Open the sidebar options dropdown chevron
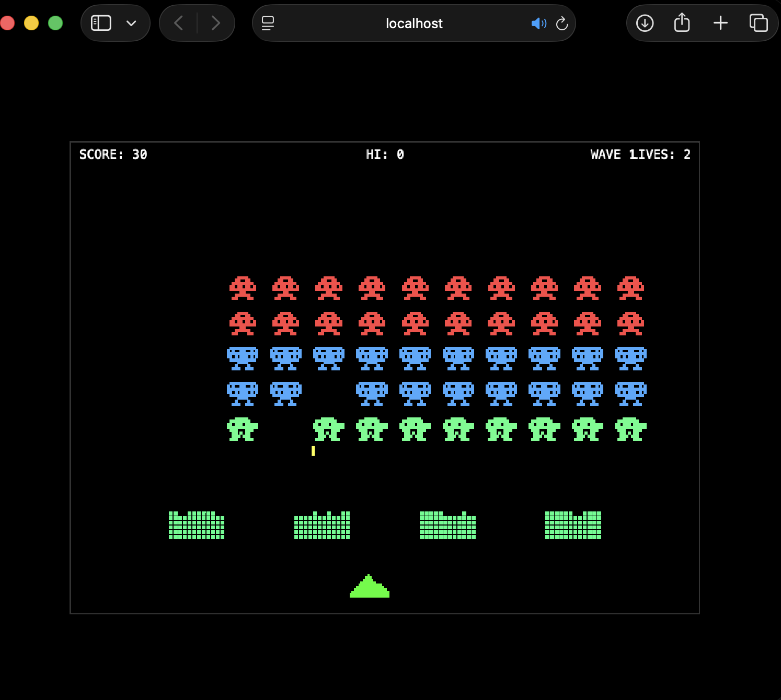Screen dimensions: 781x700 coord(131,23)
